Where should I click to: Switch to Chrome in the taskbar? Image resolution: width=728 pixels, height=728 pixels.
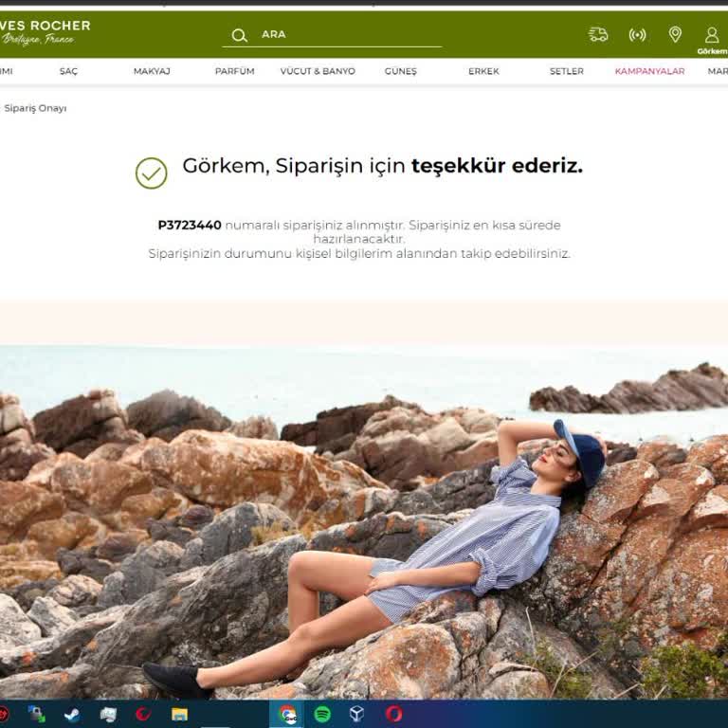coord(287,714)
